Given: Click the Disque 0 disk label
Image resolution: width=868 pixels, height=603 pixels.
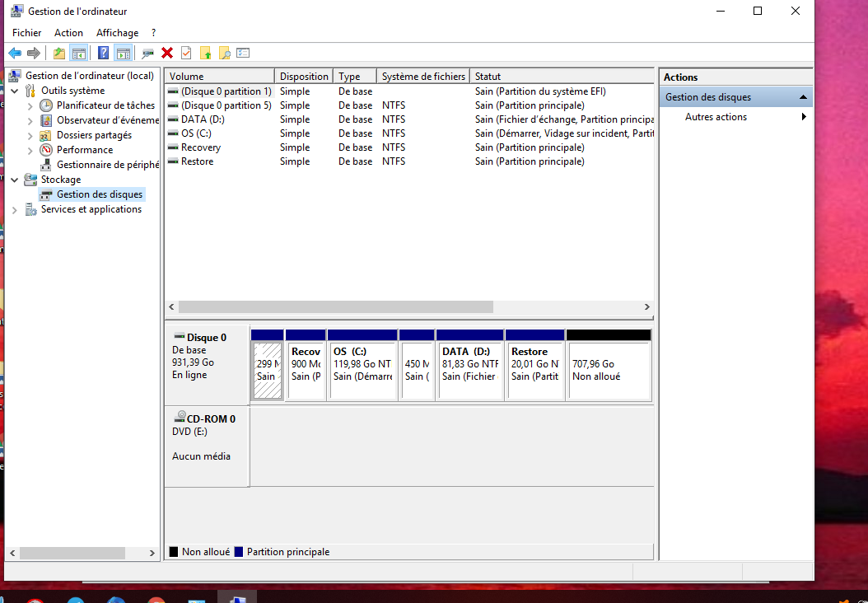Looking at the screenshot, I should 206,338.
